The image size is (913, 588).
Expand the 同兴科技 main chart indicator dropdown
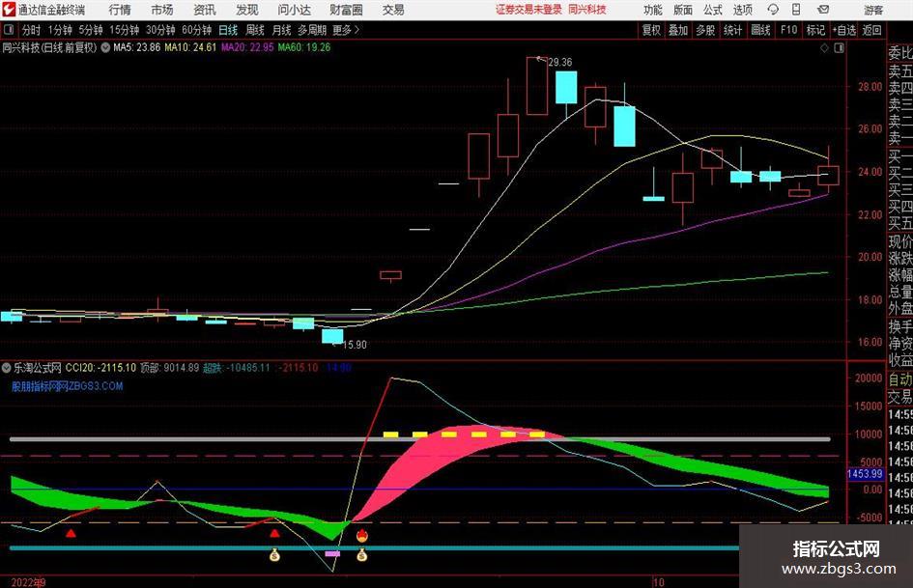[x=105, y=47]
